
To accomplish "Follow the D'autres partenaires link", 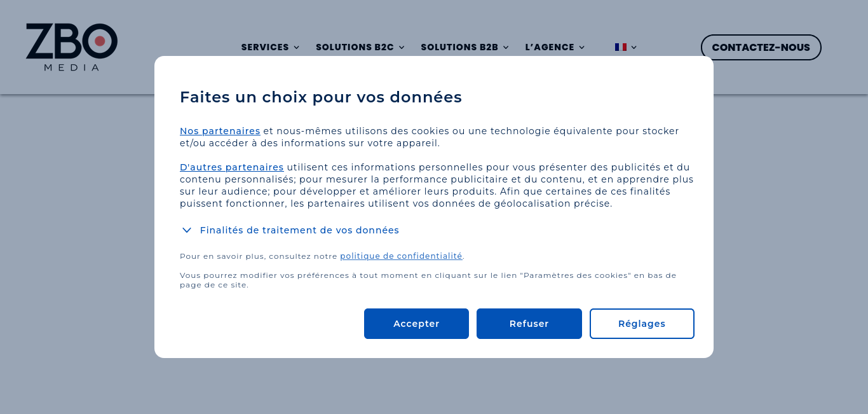I will click(232, 167).
